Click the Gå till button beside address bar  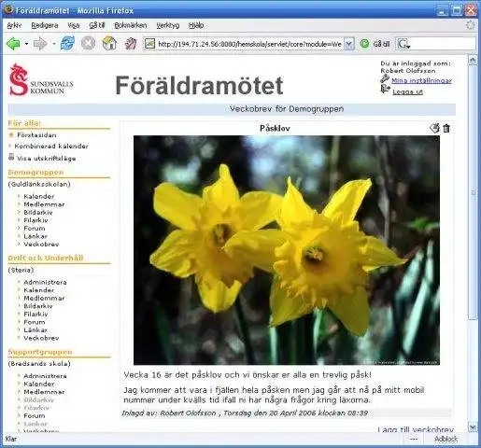pos(381,44)
